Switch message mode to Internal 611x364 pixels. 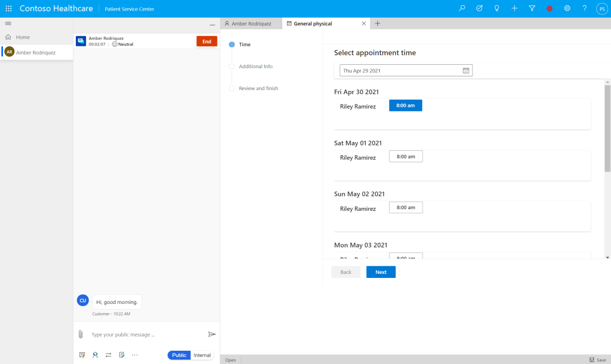point(202,355)
